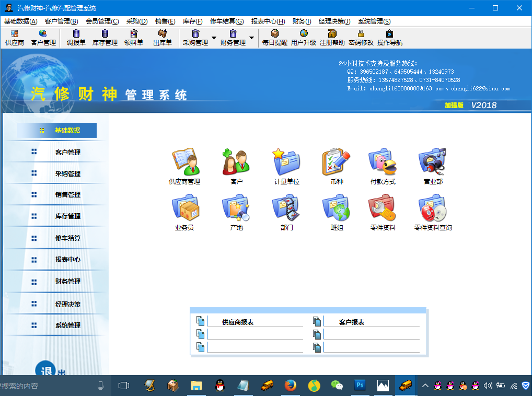Open the 报表中心(H) menu
The height and width of the screenshot is (396, 532).
268,21
